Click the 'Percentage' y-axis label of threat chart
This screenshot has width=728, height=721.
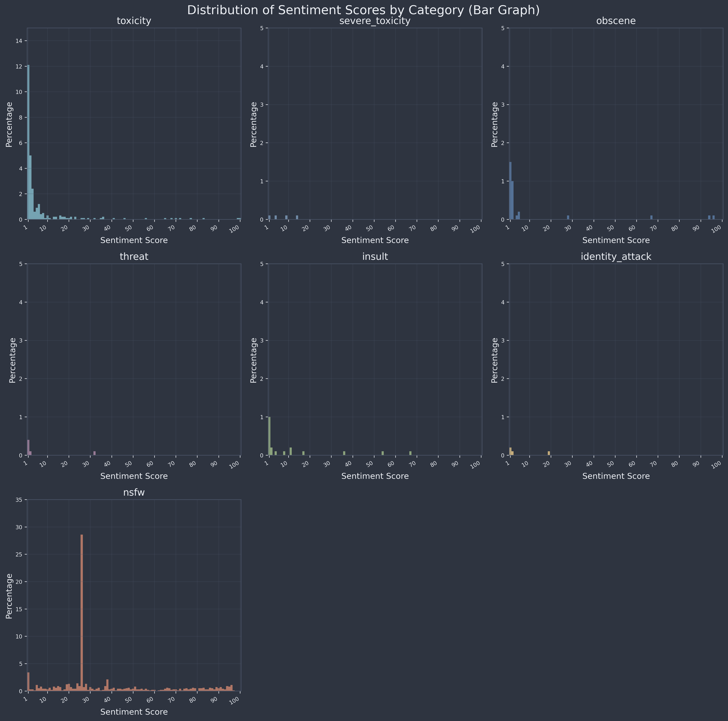pos(12,360)
